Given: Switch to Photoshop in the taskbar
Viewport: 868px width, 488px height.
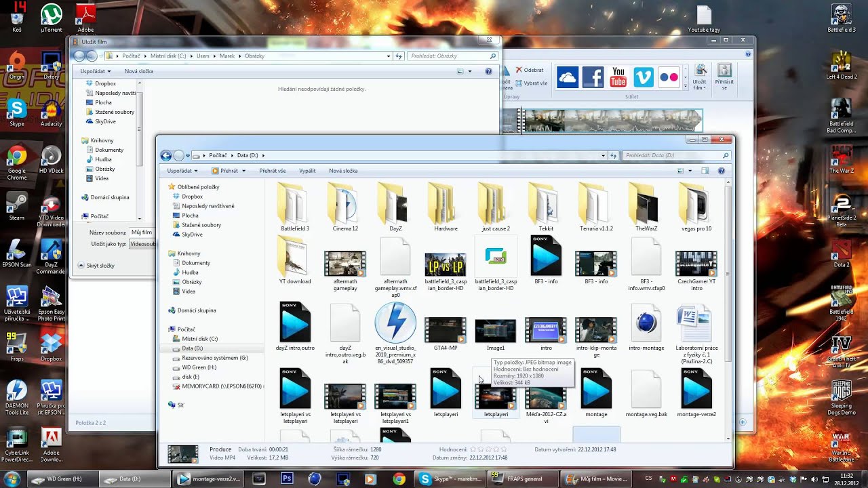Looking at the screenshot, I should point(287,479).
